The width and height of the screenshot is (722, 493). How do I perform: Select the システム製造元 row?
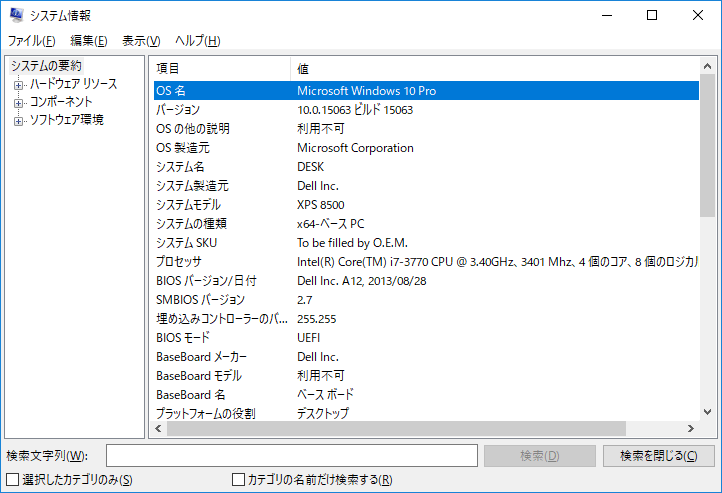(426, 186)
